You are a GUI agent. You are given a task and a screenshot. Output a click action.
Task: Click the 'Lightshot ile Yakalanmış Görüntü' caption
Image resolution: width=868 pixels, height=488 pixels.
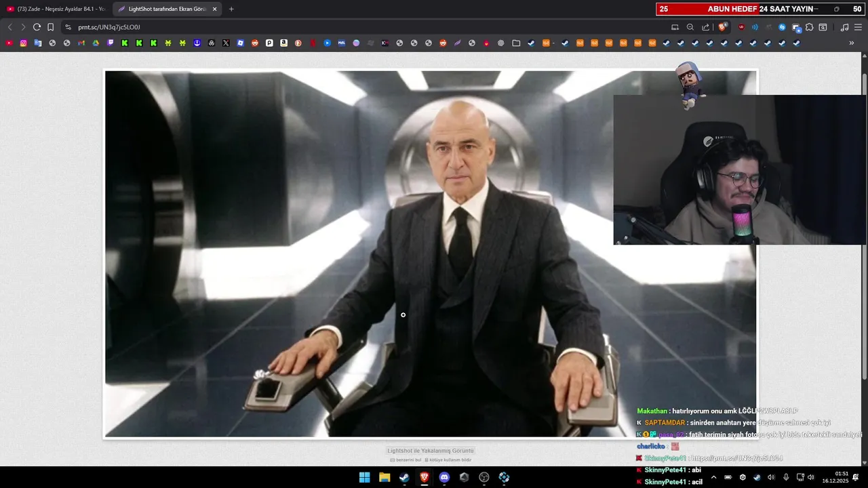coord(431,450)
